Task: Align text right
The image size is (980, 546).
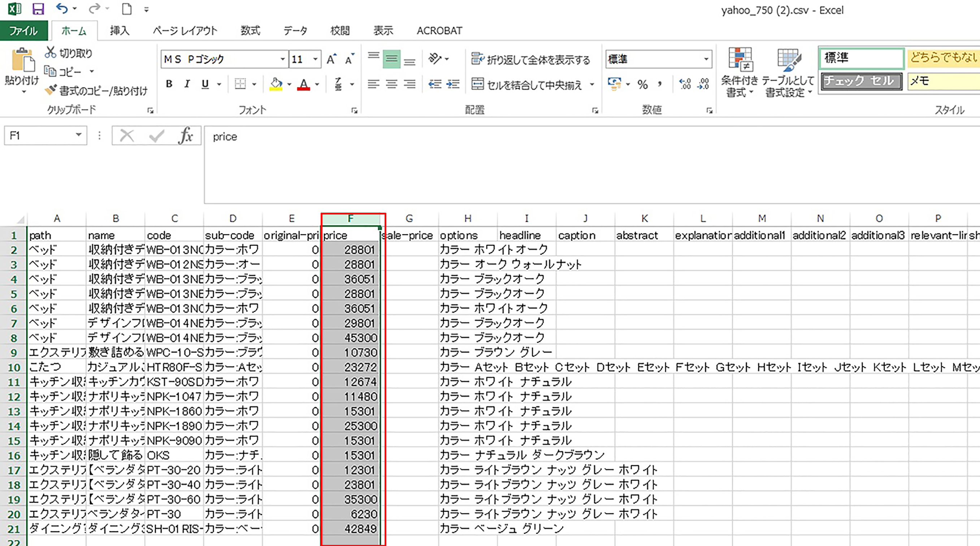Action: [x=410, y=84]
